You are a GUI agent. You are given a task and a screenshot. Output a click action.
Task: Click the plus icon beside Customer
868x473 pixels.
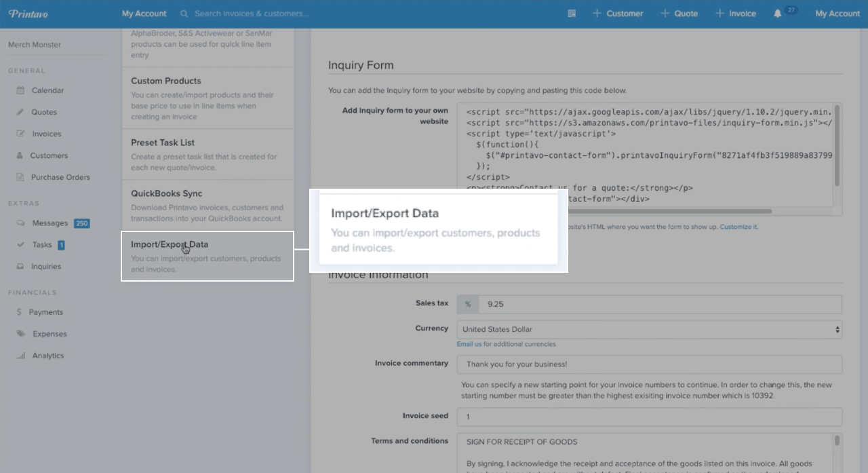pyautogui.click(x=597, y=14)
